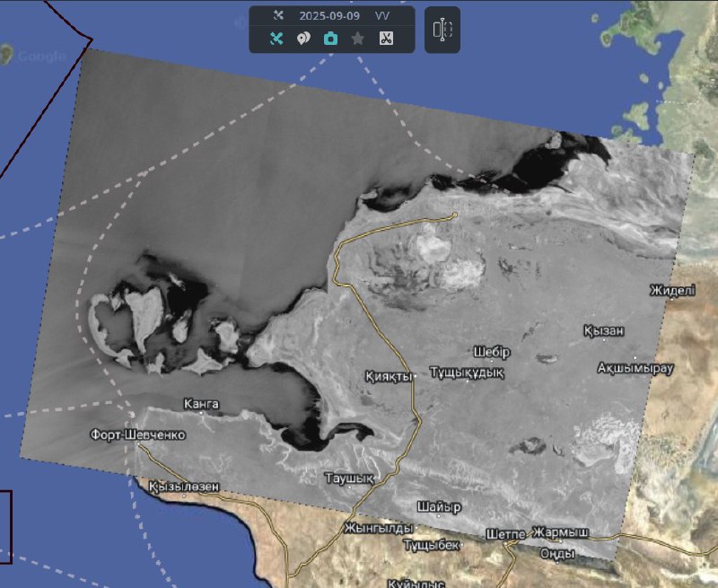Open the map pins marker tool

click(303, 39)
